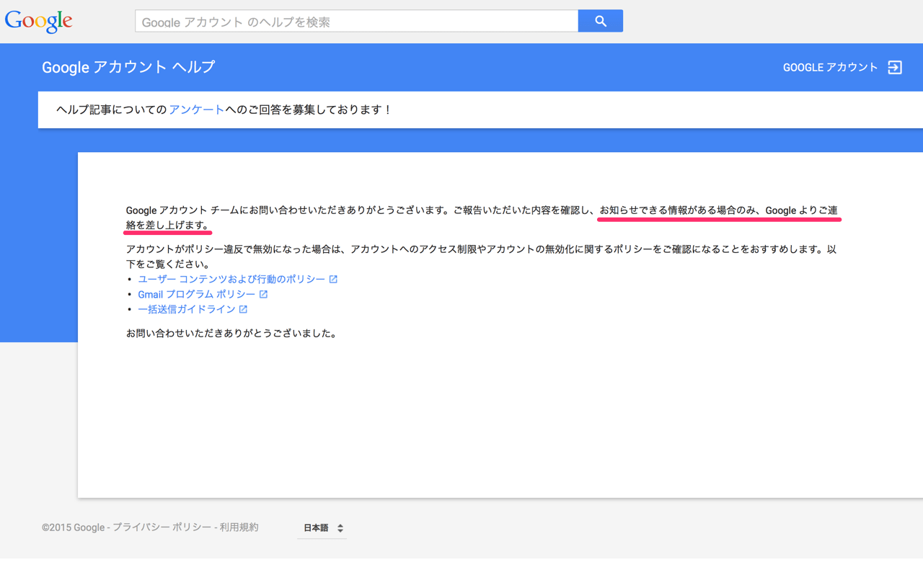Open プライバシー ポリシー footer link
Viewport: 923px width, 588px height.
pos(162,527)
